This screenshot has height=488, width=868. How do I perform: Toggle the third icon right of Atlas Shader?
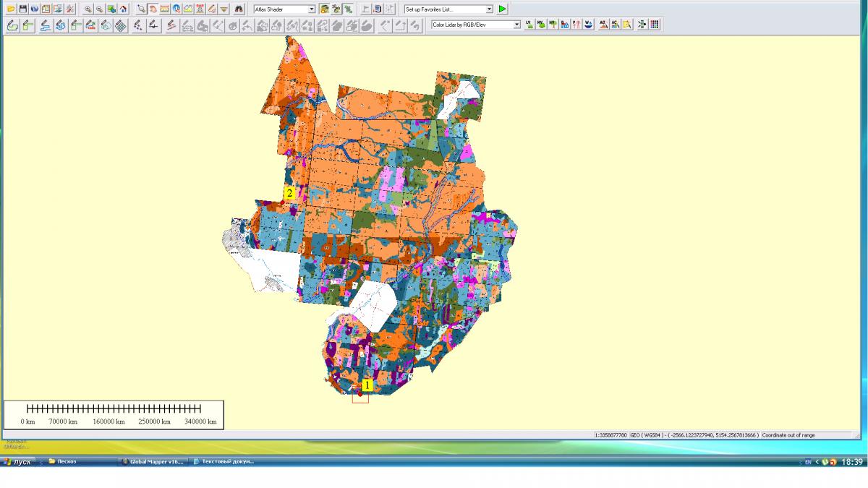[349, 9]
